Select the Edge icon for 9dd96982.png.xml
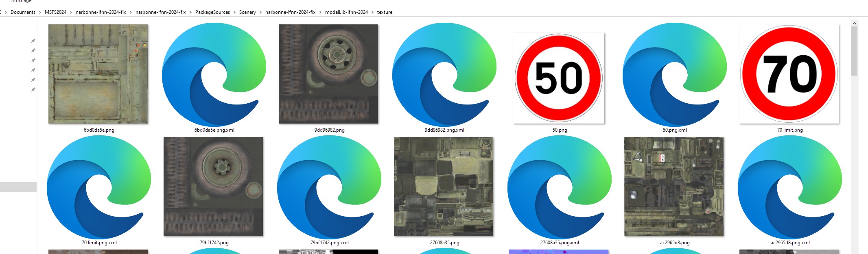This screenshot has width=868, height=254. pyautogui.click(x=444, y=74)
